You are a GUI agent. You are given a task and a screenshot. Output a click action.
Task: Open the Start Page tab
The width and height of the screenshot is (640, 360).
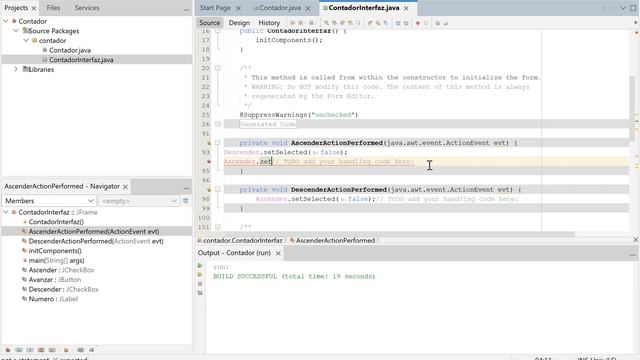[215, 8]
